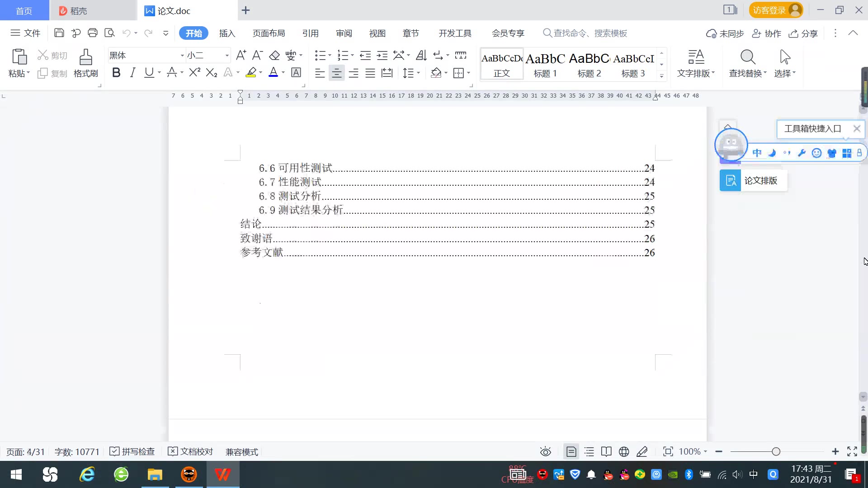Expand the line spacing dropdown
The height and width of the screenshot is (488, 868).
click(419, 73)
